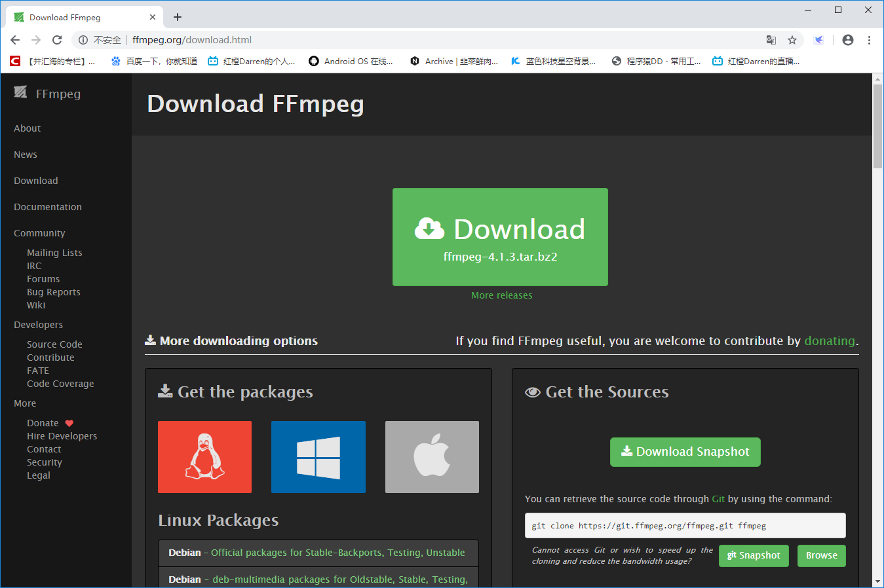Click the More releases link

click(x=501, y=295)
